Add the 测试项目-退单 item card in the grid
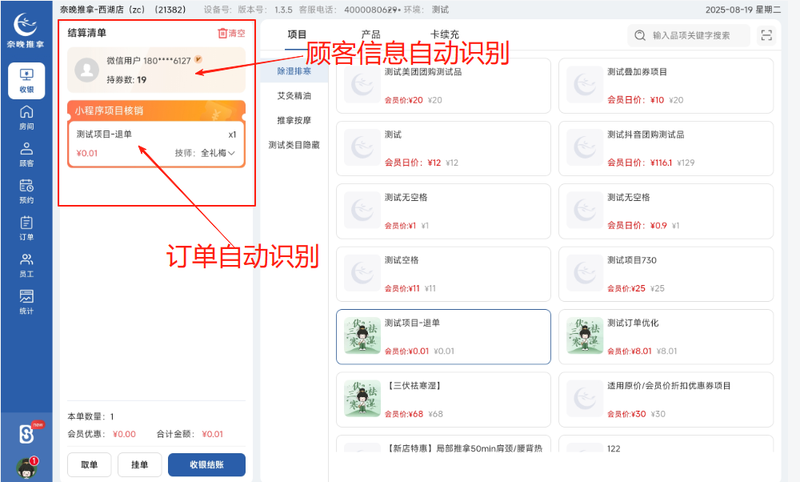 (443, 337)
